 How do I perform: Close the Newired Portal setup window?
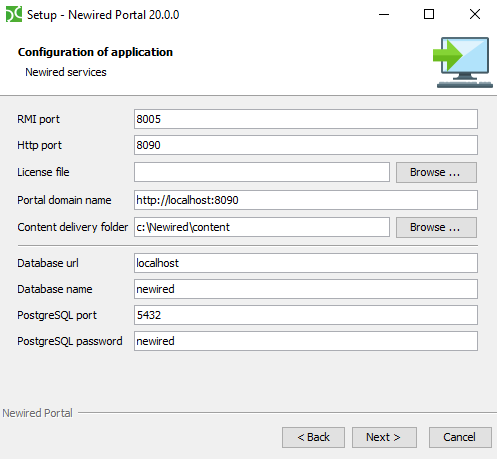(x=475, y=14)
